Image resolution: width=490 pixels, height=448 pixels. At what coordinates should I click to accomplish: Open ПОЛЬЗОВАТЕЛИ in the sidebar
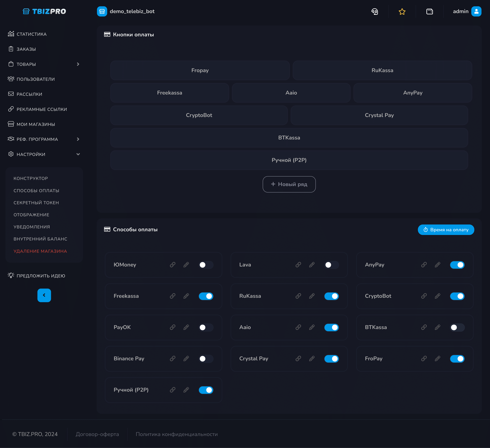coord(31,79)
